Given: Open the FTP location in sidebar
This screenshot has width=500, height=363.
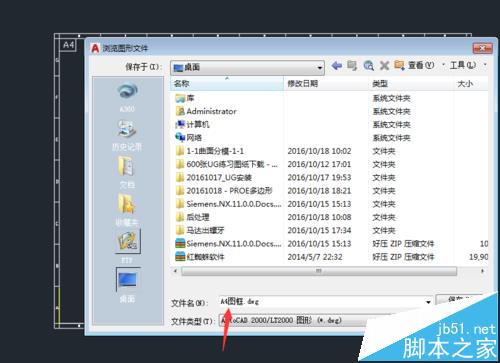Looking at the screenshot, I should [127, 246].
